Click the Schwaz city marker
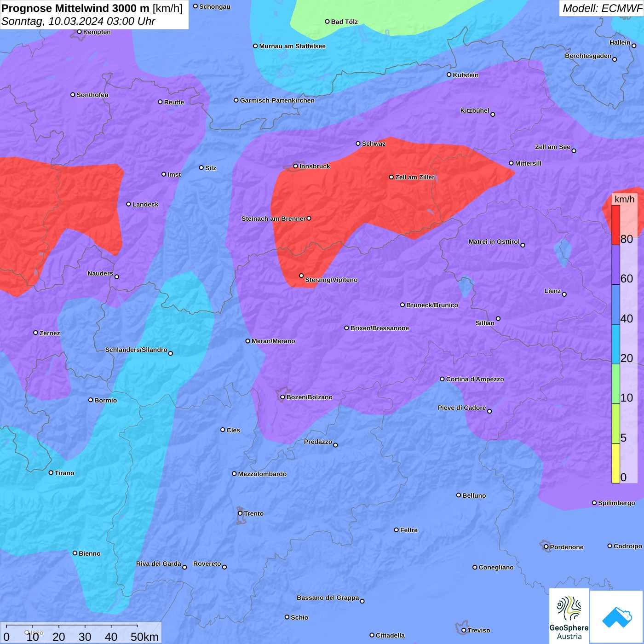This screenshot has height=644, width=644. point(358,144)
